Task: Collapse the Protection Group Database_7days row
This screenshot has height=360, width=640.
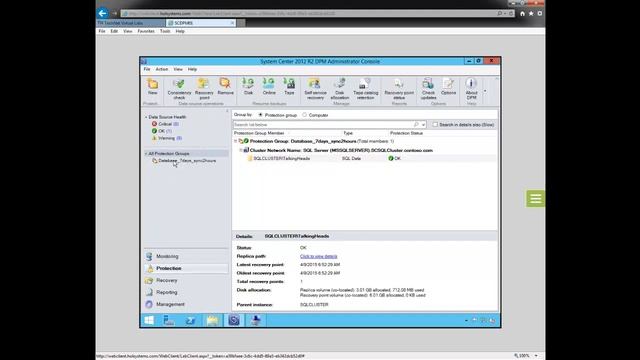Action: (x=236, y=141)
